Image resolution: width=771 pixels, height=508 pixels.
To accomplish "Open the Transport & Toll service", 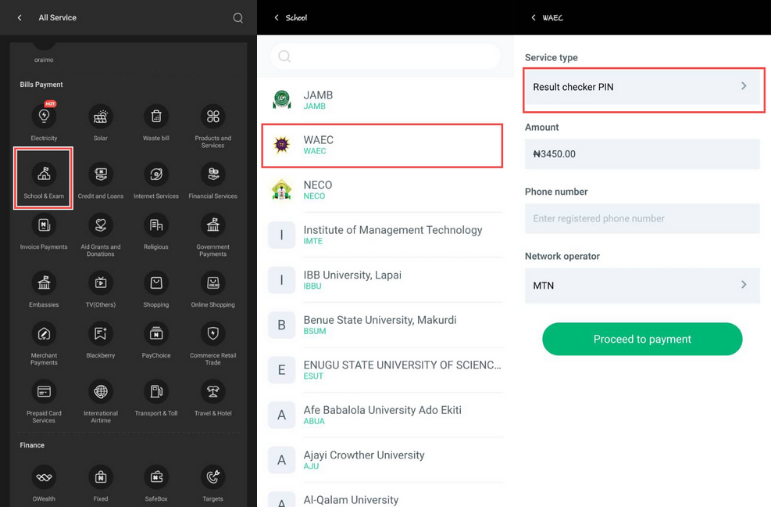I will click(x=156, y=397).
